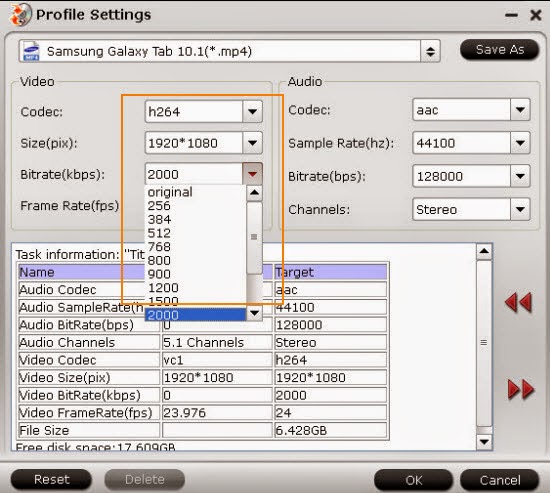Open the profile format selector stepper
This screenshot has height=493, width=550.
click(x=430, y=52)
